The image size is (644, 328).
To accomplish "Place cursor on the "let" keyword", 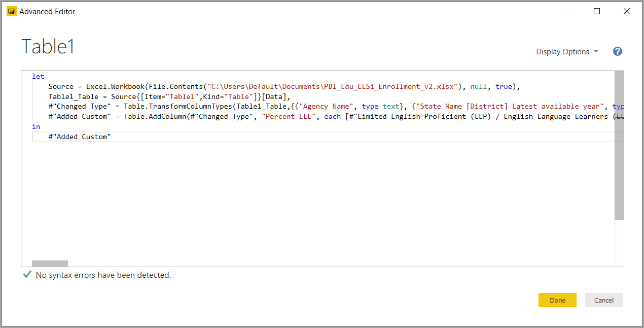I will (38, 76).
